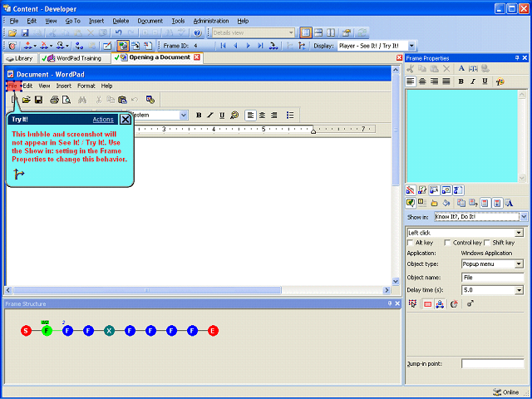
Task: Open the Delay time dropdown
Action: (519, 290)
